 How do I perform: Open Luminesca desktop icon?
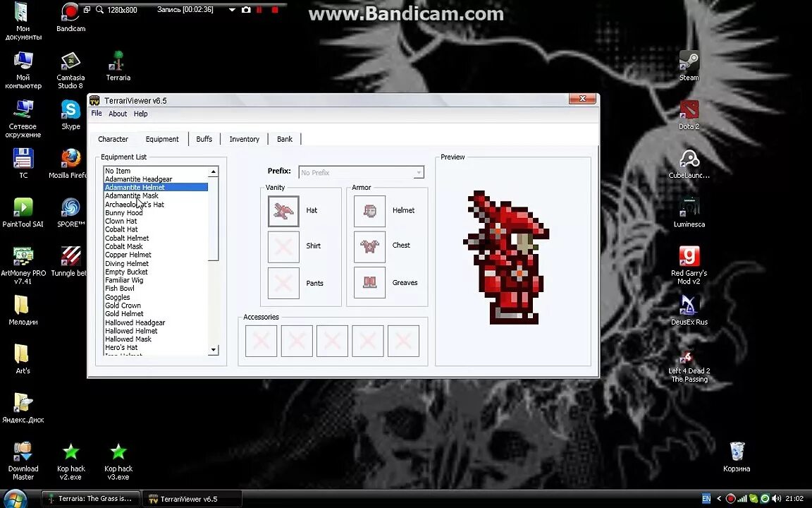689,212
